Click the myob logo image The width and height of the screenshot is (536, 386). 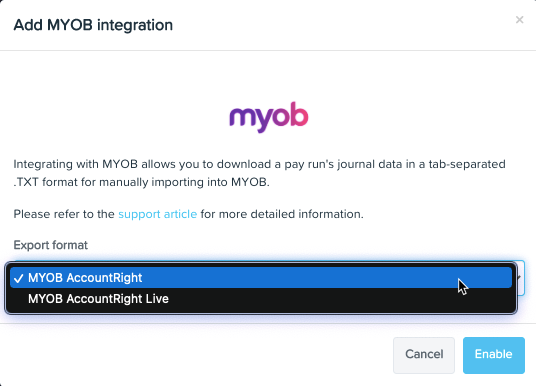[x=269, y=117]
